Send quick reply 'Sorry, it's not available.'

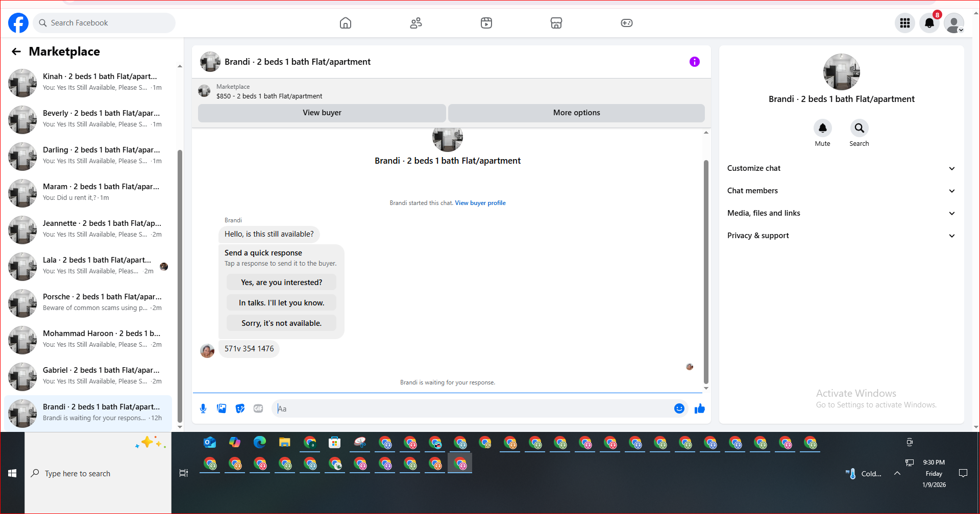[x=282, y=323]
